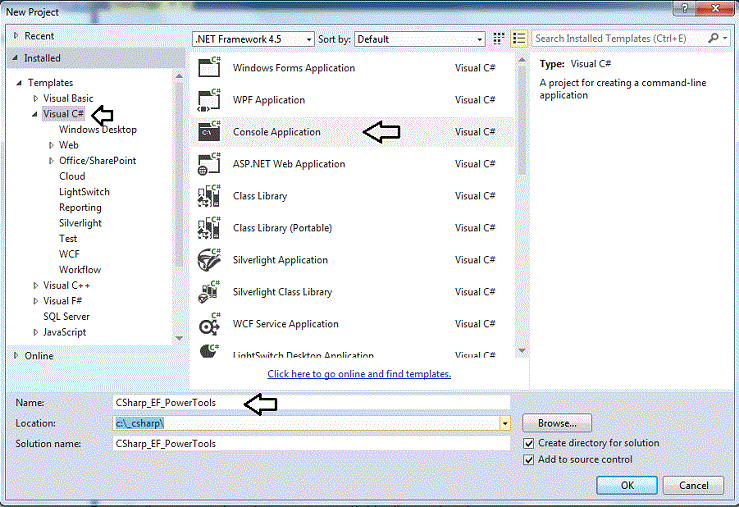Open the Location path dropdown arrow
Screen dimensions: 739x507
coord(505,423)
